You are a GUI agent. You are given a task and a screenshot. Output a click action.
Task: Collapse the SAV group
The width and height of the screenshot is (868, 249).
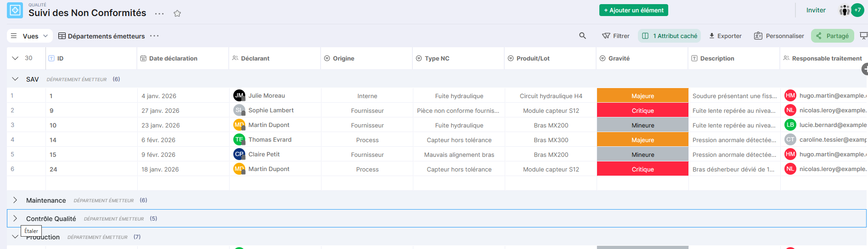[x=15, y=79]
